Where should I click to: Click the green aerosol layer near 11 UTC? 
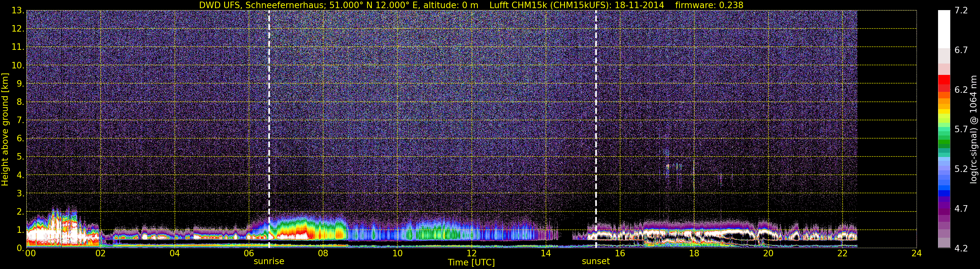click(x=437, y=233)
